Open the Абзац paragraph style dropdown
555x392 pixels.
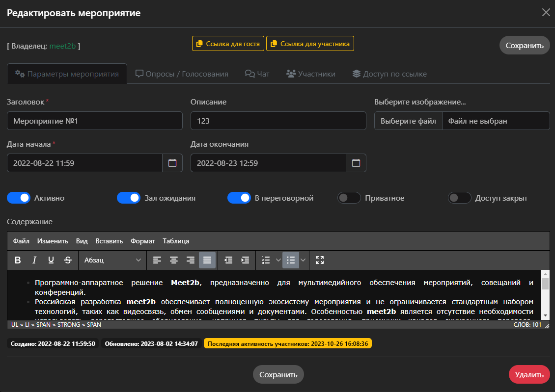112,260
